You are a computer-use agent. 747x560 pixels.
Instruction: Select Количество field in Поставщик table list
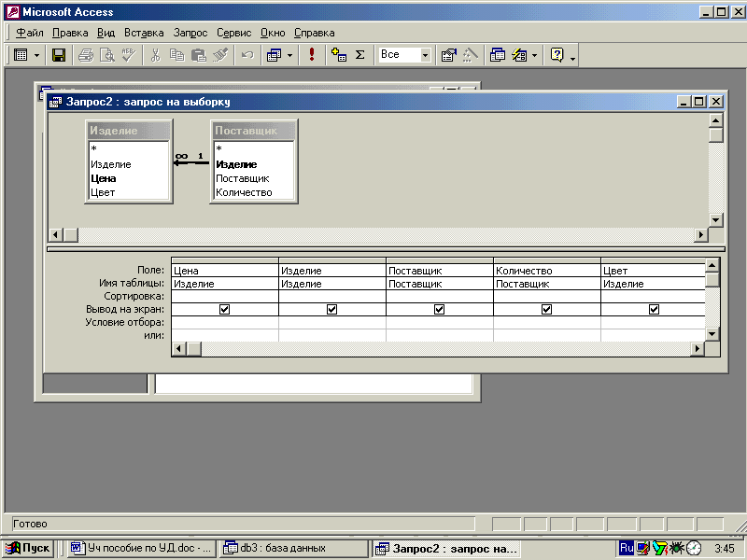click(x=244, y=192)
